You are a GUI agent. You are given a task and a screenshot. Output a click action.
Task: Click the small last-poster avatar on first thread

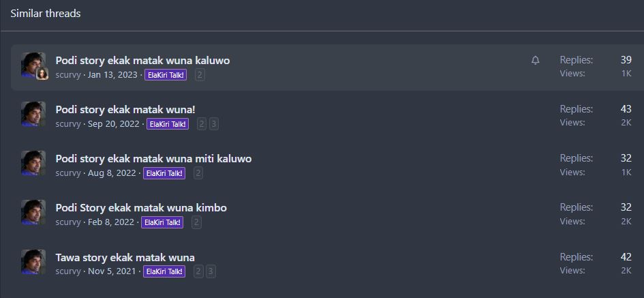click(42, 74)
